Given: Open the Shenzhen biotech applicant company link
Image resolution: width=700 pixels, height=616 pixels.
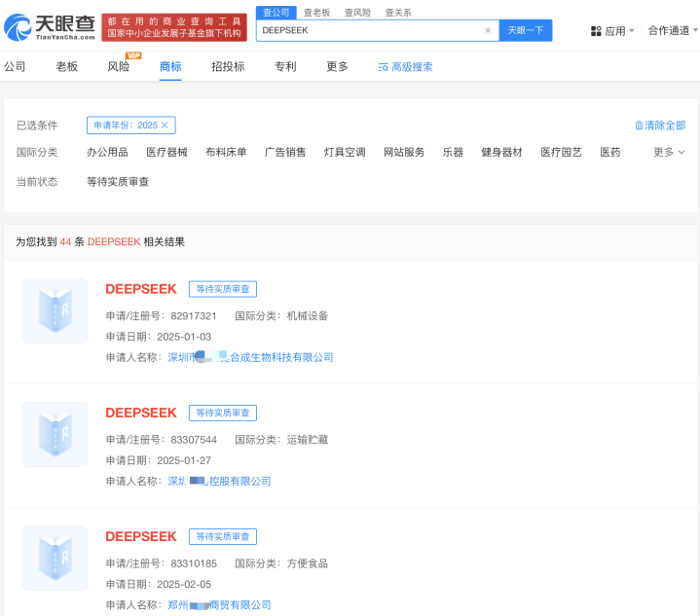Looking at the screenshot, I should pyautogui.click(x=250, y=358).
